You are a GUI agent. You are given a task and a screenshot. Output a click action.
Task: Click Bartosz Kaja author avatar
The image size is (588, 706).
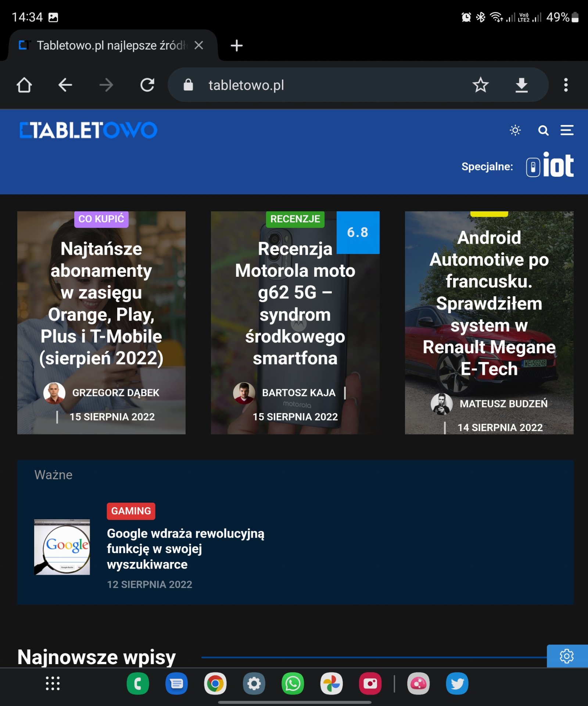(244, 393)
